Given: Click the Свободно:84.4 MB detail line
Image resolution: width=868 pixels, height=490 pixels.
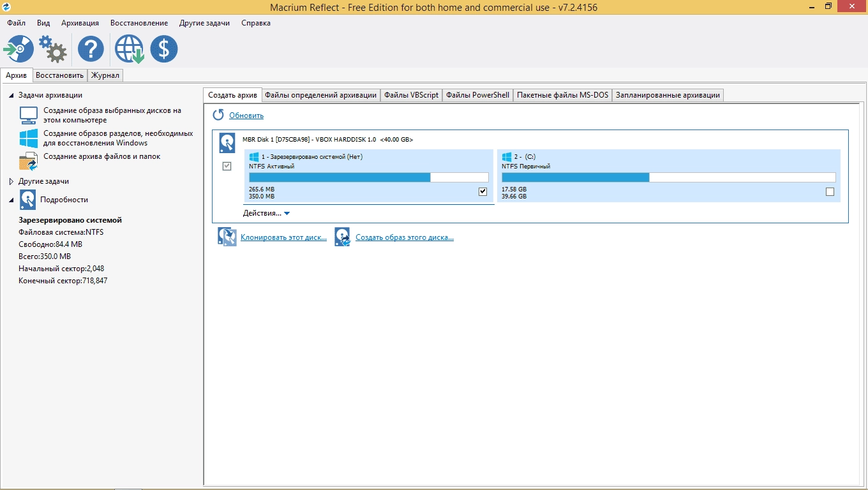Looking at the screenshot, I should point(50,244).
